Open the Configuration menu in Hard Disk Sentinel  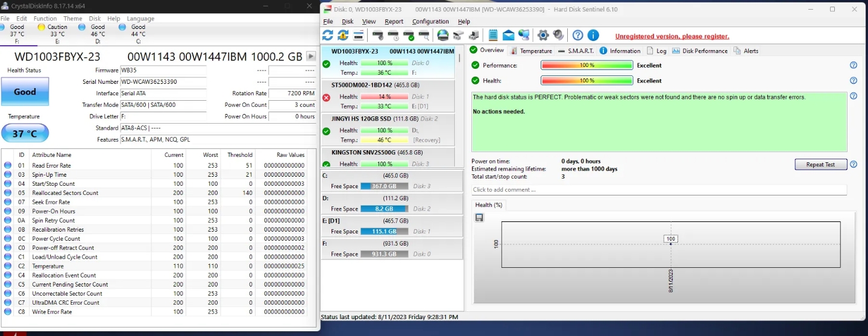430,22
